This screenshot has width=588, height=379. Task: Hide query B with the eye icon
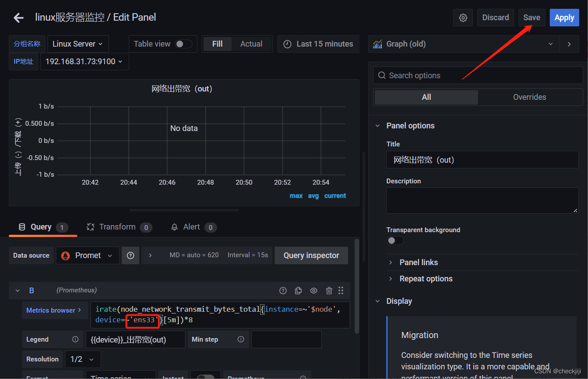click(x=313, y=290)
